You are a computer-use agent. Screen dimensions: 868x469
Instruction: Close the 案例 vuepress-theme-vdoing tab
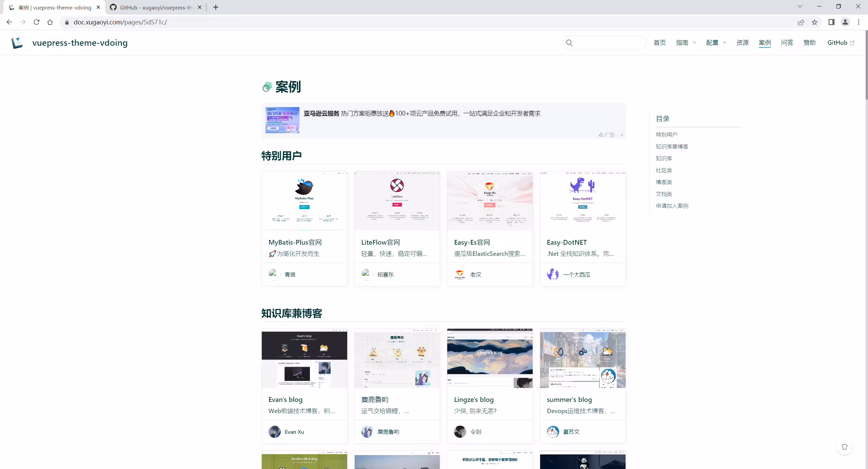point(98,7)
